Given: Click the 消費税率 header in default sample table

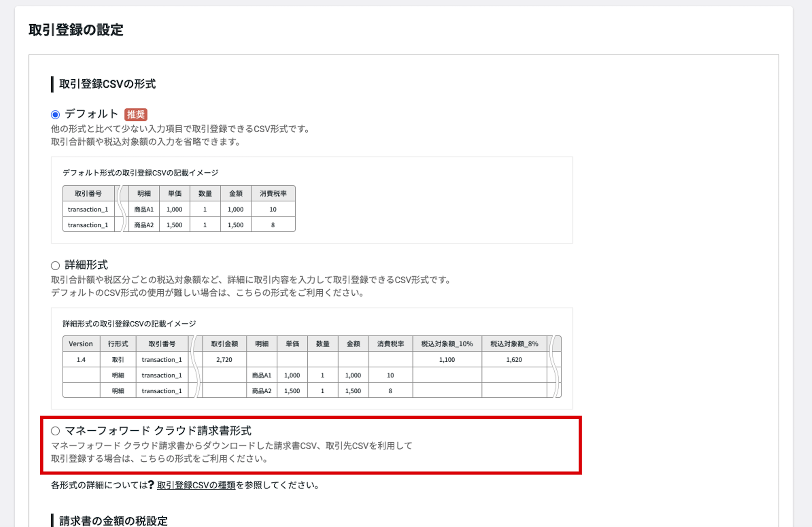Looking at the screenshot, I should [x=273, y=193].
